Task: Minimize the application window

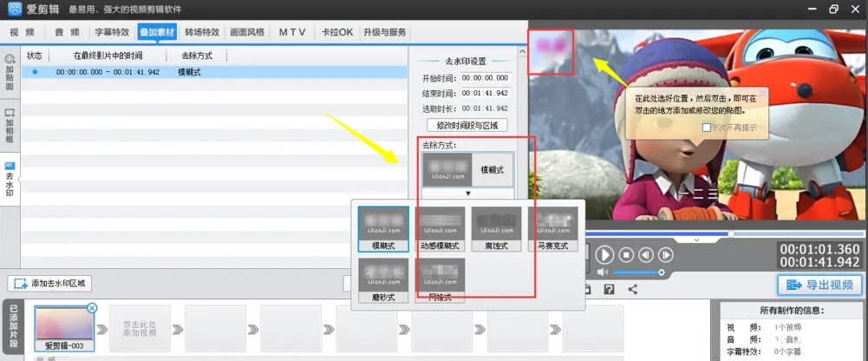Action: pyautogui.click(x=813, y=10)
